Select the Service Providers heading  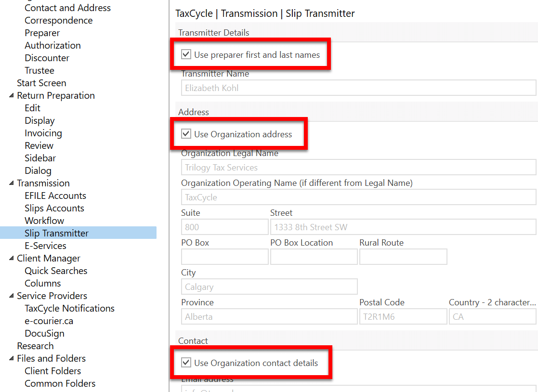pyautogui.click(x=52, y=296)
